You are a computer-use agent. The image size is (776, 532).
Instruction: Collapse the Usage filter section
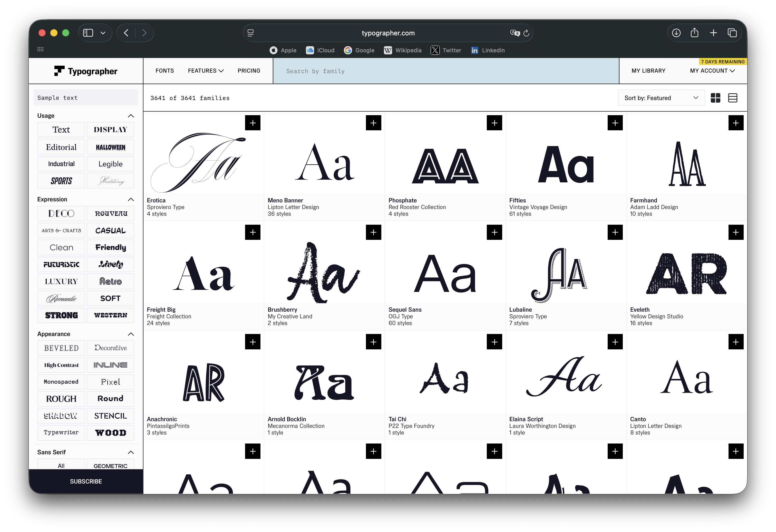(131, 116)
